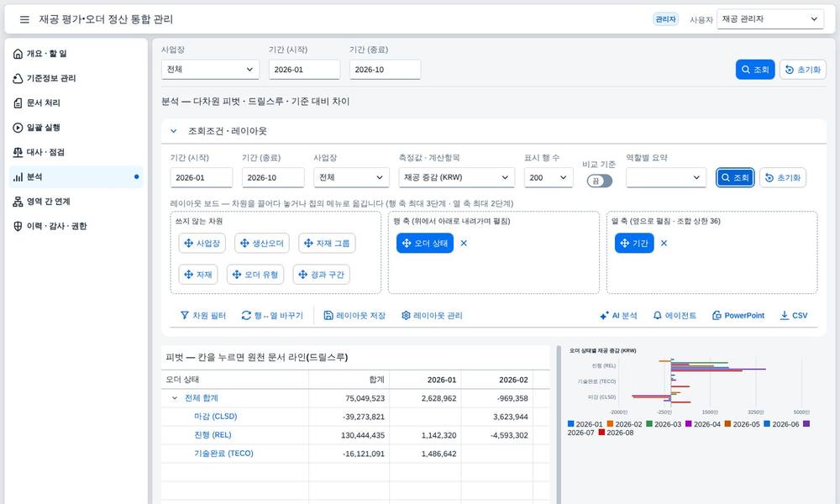
Task: Select the 경과 구간 dimension chip
Action: coord(322,275)
